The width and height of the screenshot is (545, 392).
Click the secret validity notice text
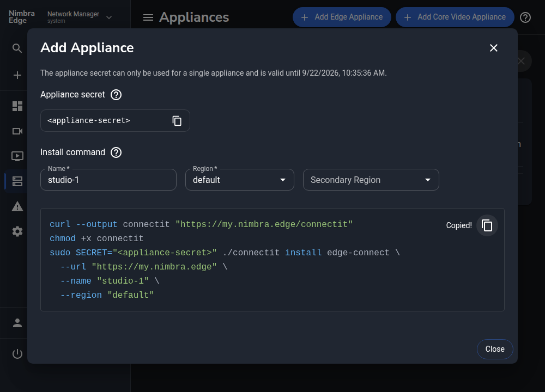[x=214, y=73]
